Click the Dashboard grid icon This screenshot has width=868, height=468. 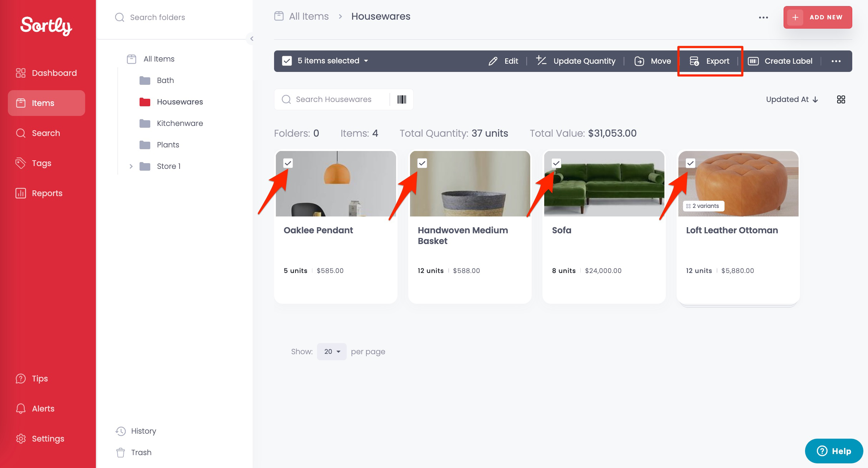[21, 73]
